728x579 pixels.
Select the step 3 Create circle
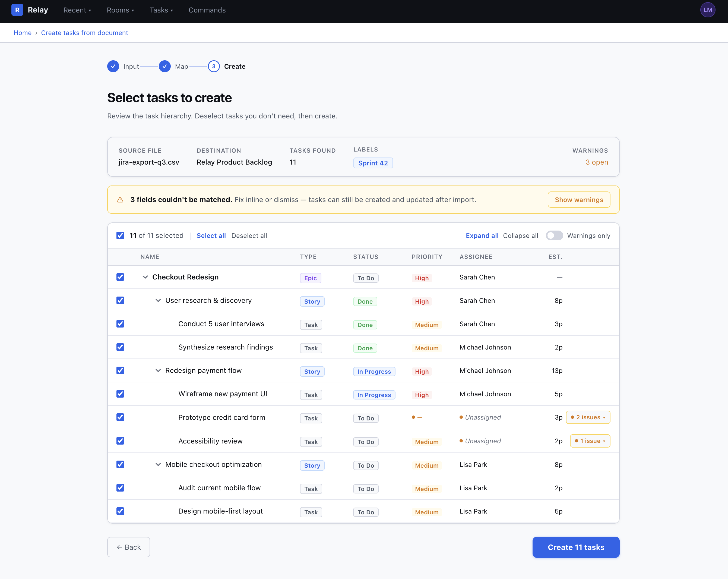click(x=214, y=66)
